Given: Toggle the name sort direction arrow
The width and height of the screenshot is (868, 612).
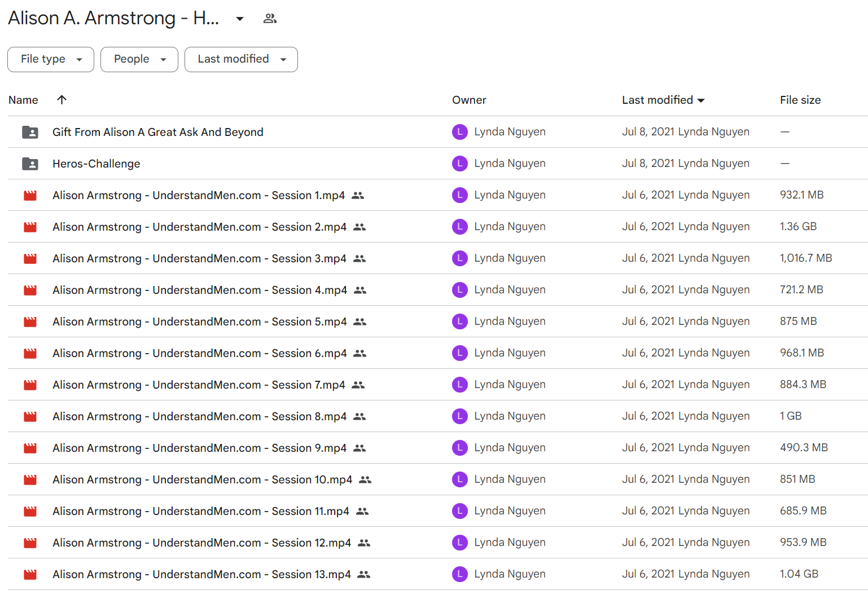Looking at the screenshot, I should (x=62, y=100).
